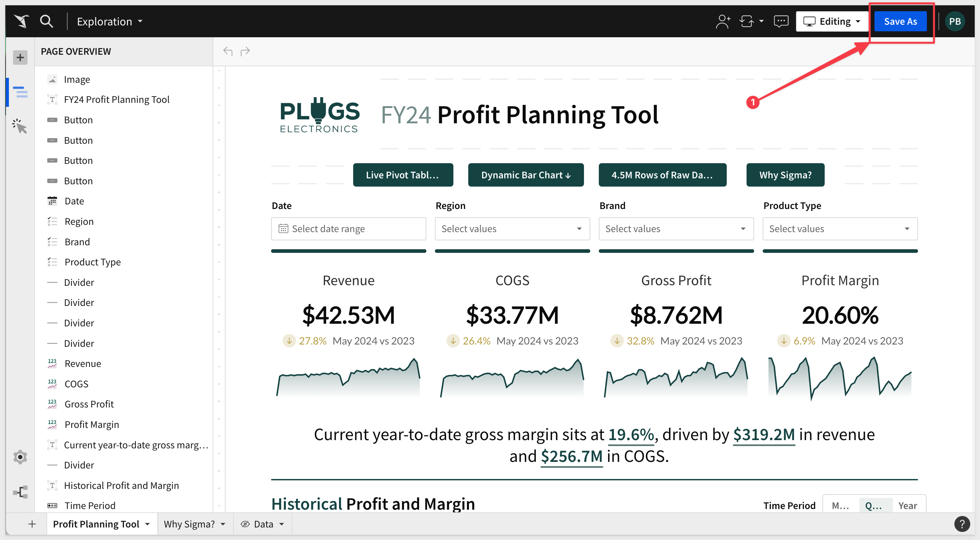Click the add element plus icon
The image size is (980, 540).
click(x=20, y=57)
